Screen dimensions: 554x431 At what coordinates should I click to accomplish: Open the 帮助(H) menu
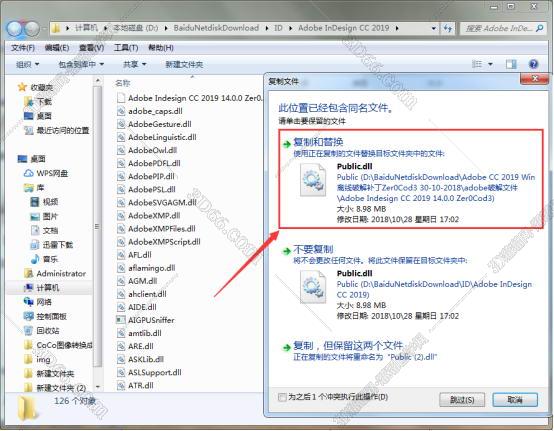click(160, 48)
